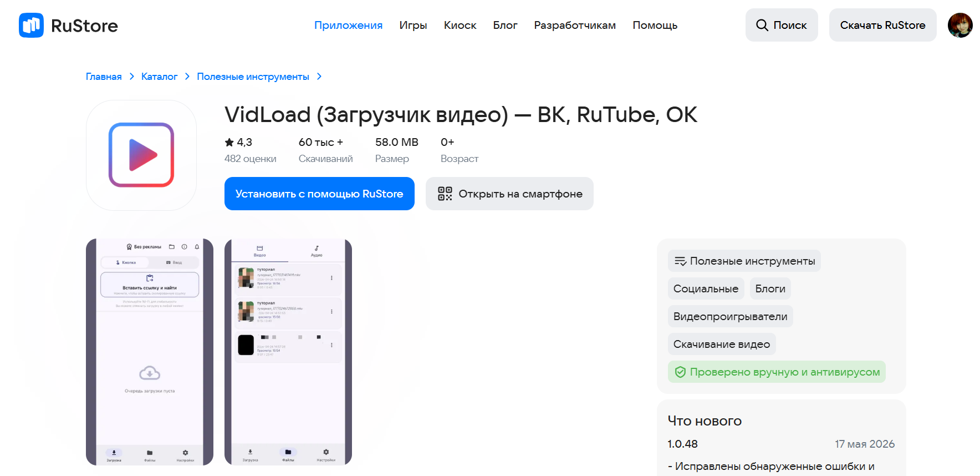Open Каталог breadcrumb link
This screenshot has height=476, width=980.
159,77
